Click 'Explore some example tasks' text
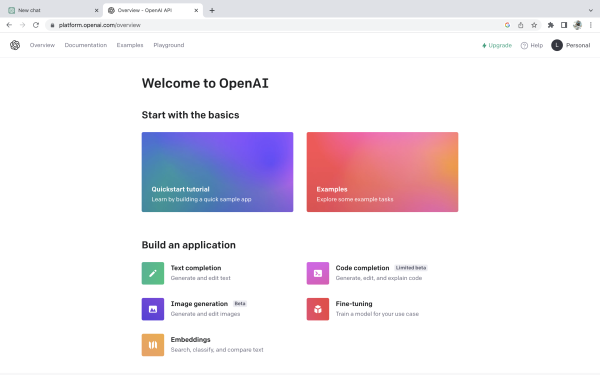 tap(355, 199)
